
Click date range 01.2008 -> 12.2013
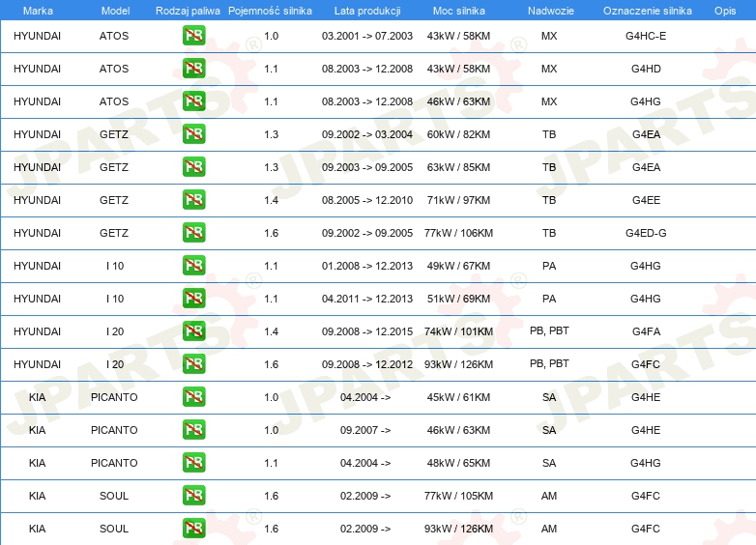(x=367, y=266)
